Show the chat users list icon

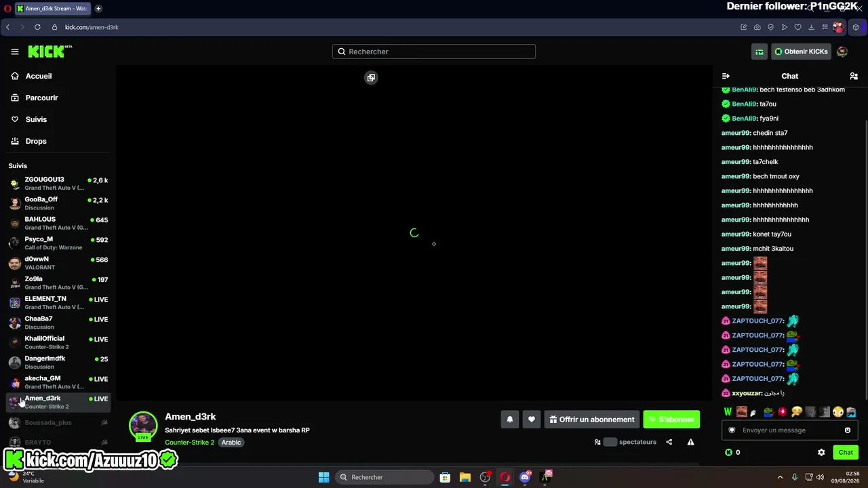coord(854,76)
